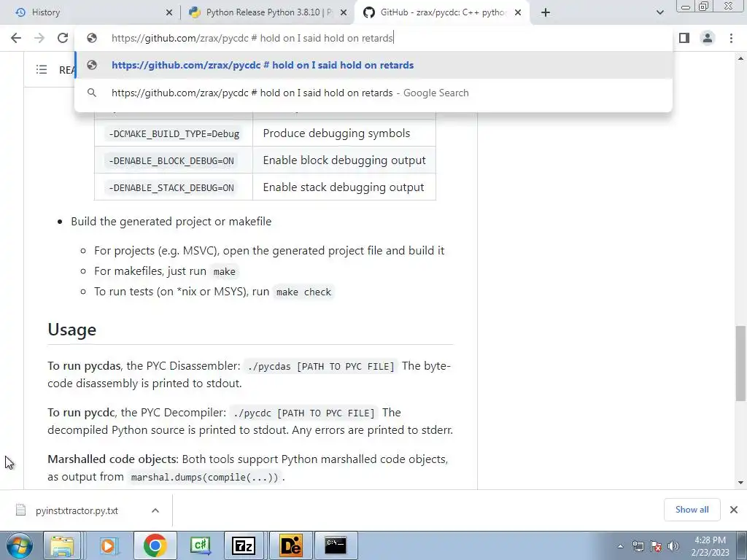The height and width of the screenshot is (560, 747).
Task: Open the De taskbar application
Action: 290,545
